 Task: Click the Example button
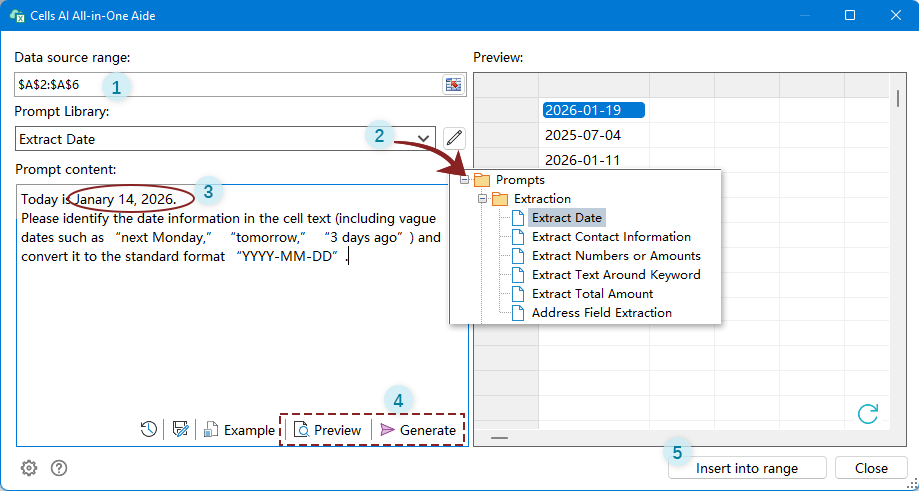point(239,430)
